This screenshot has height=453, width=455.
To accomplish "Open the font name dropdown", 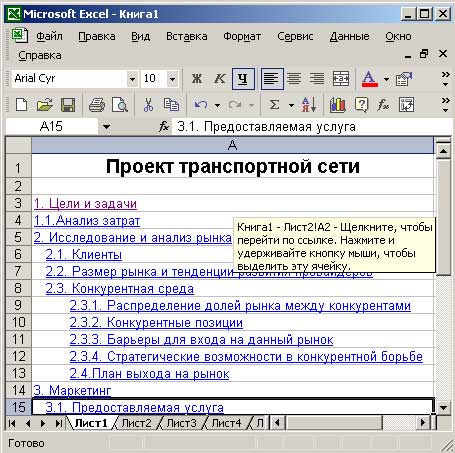I will point(132,79).
